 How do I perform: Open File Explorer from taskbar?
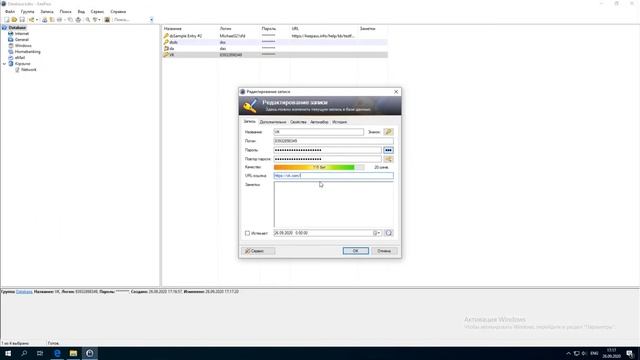coord(73,353)
